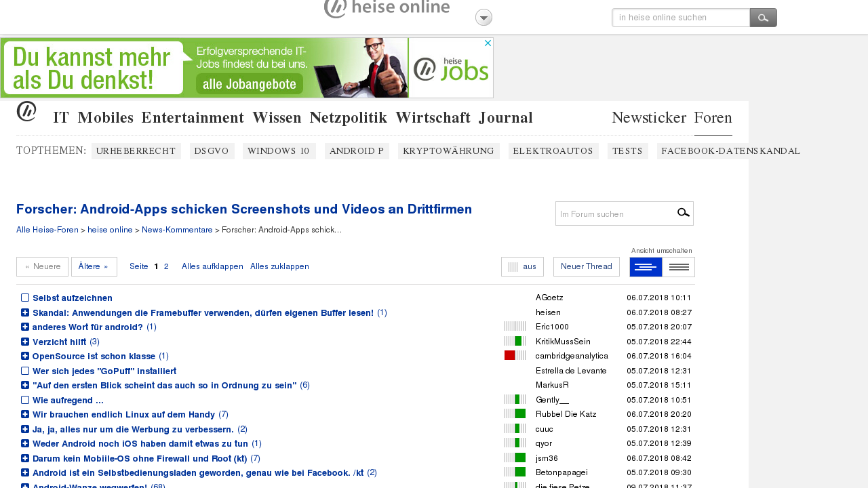Expand thread 'Skandal: Anwendungen die Framebuffer verwenden'

pyautogui.click(x=25, y=312)
